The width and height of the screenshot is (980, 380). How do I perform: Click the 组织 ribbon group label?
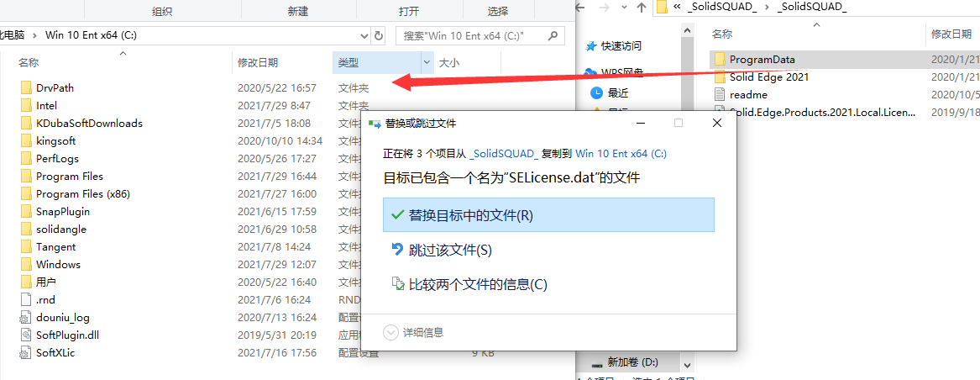coord(162,11)
